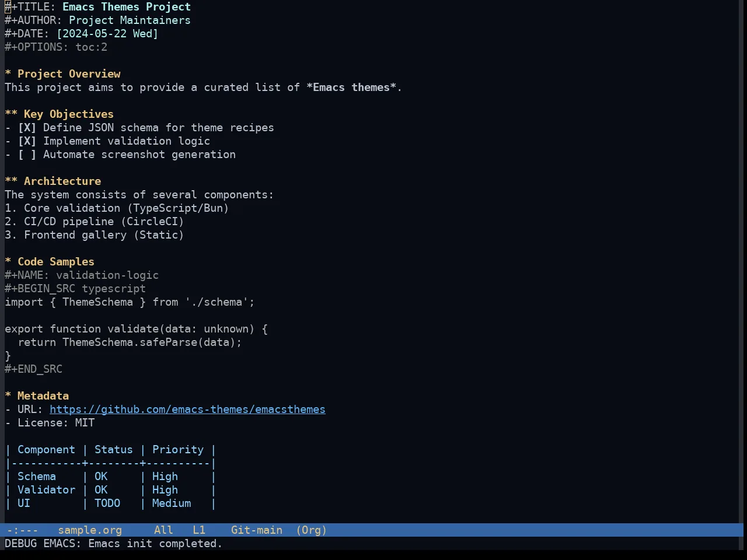Collapse the Metadata heading

37,396
